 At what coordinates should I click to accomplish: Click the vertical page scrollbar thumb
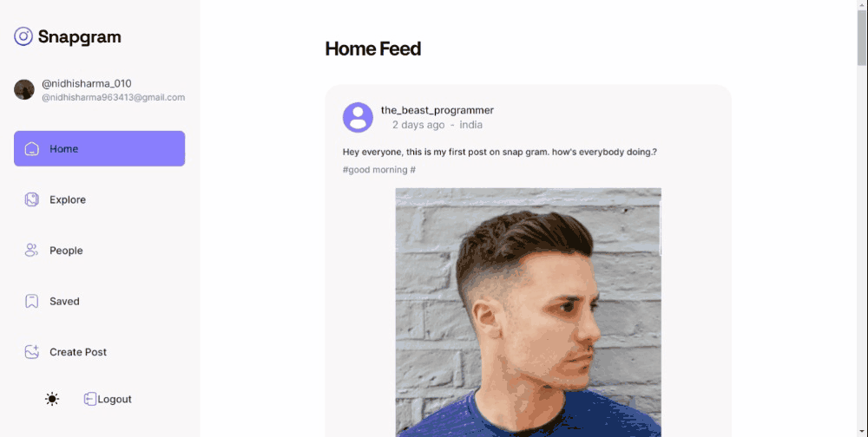click(862, 37)
